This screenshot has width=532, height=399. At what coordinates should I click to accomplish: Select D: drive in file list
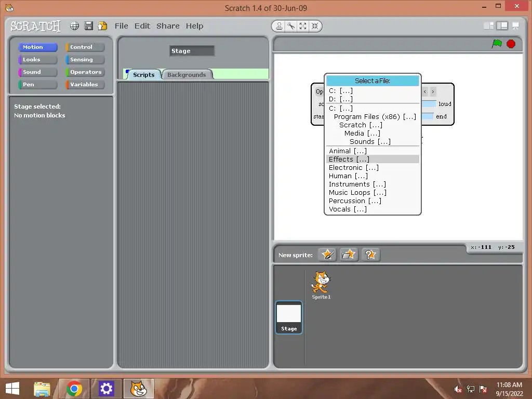click(x=373, y=99)
